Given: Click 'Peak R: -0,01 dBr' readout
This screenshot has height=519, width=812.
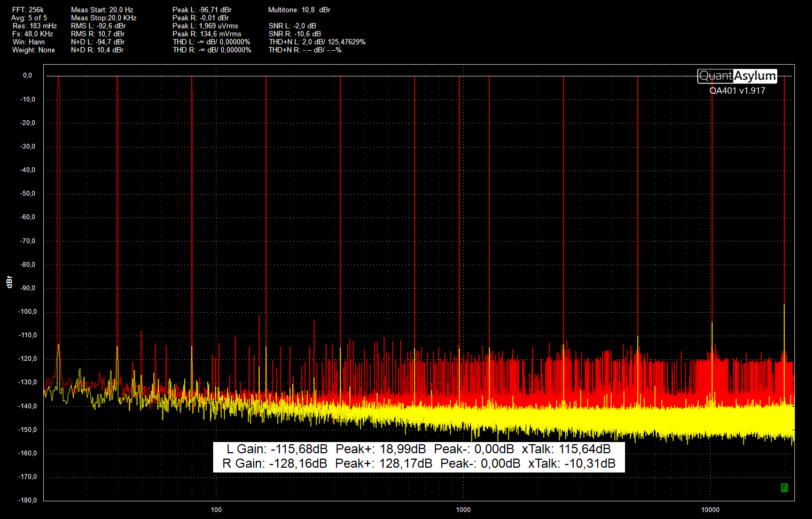Looking at the screenshot, I should click(200, 18).
